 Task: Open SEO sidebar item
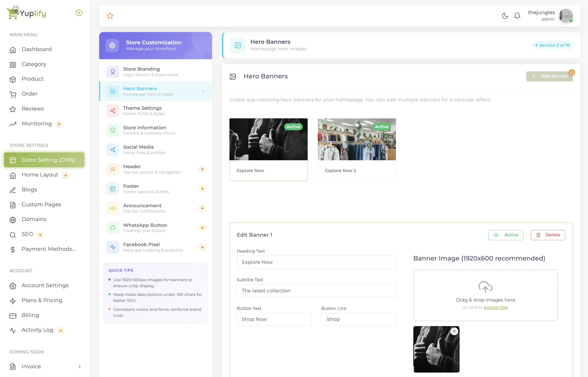coord(44,234)
